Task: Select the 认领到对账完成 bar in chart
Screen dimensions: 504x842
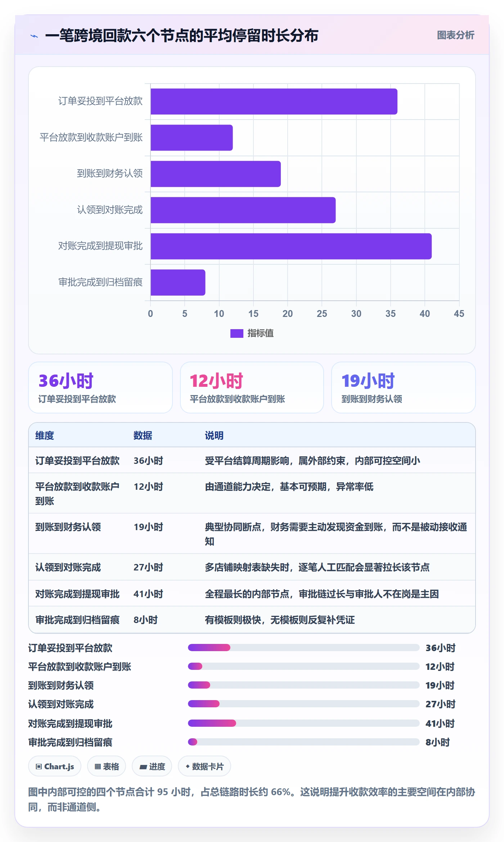Action: point(243,210)
